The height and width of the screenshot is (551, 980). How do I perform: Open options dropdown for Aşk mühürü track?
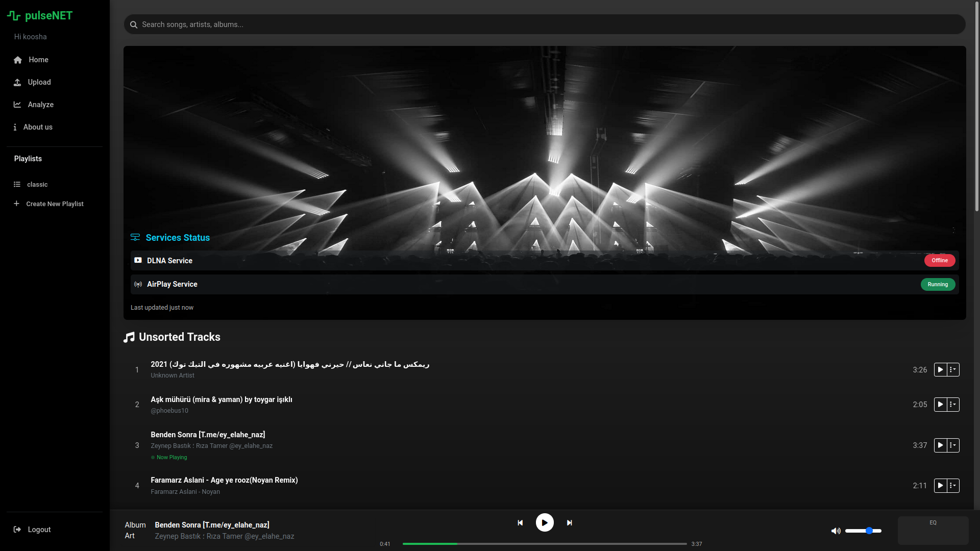953,404
